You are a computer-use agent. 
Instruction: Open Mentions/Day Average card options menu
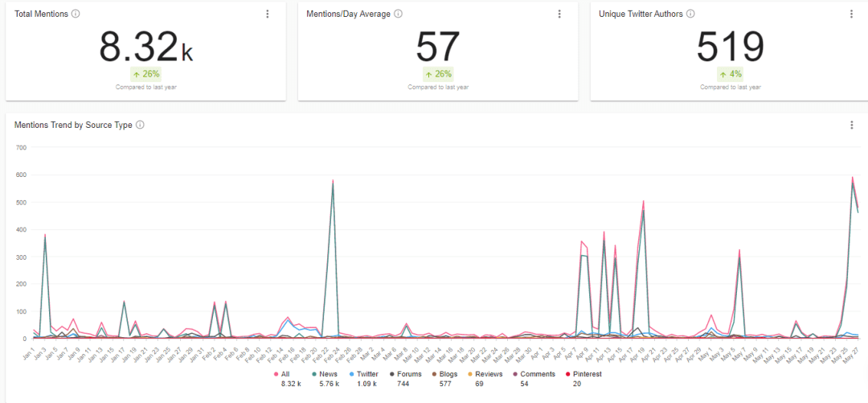559,14
